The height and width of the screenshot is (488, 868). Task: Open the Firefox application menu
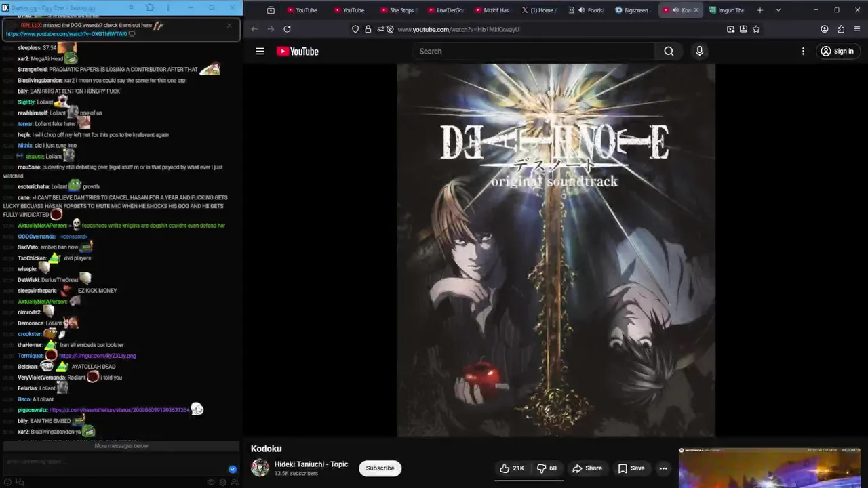pos(857,29)
